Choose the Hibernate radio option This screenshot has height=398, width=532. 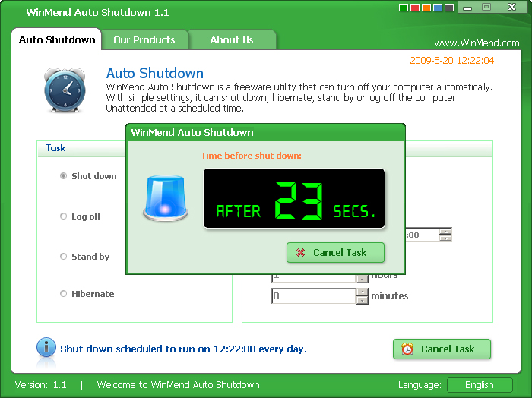pos(64,294)
